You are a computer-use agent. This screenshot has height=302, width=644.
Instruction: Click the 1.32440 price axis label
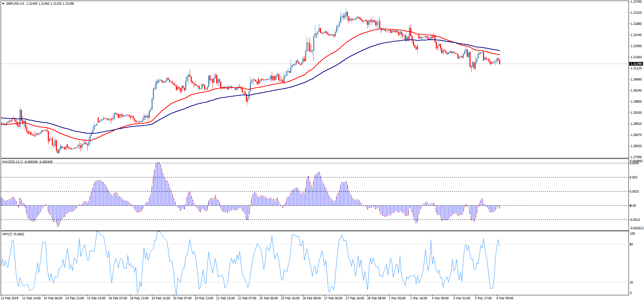(x=636, y=35)
